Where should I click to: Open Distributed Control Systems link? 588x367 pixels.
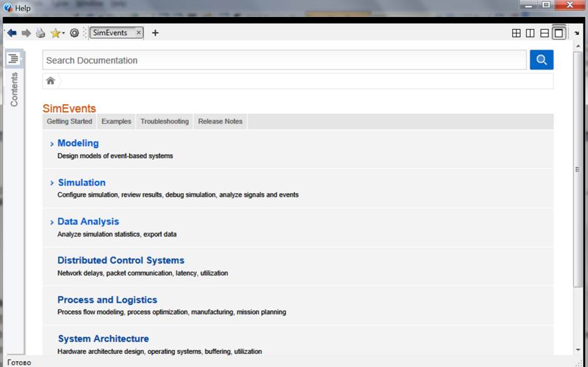tap(120, 260)
